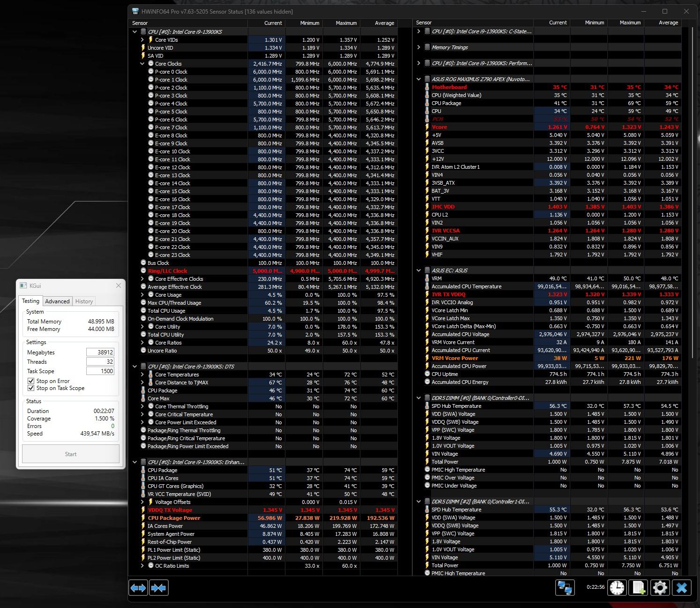Image resolution: width=700 pixels, height=608 pixels.
Task: Click the left Current column header
Action: point(266,23)
